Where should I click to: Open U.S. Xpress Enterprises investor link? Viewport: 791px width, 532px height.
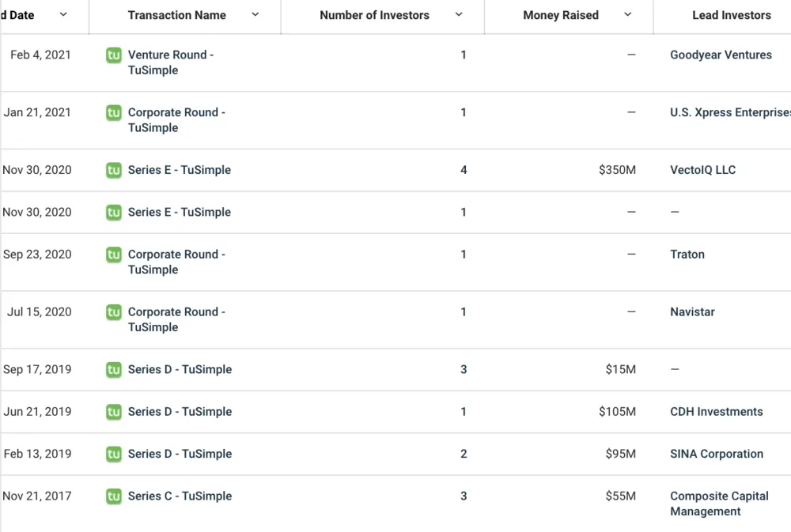click(729, 113)
